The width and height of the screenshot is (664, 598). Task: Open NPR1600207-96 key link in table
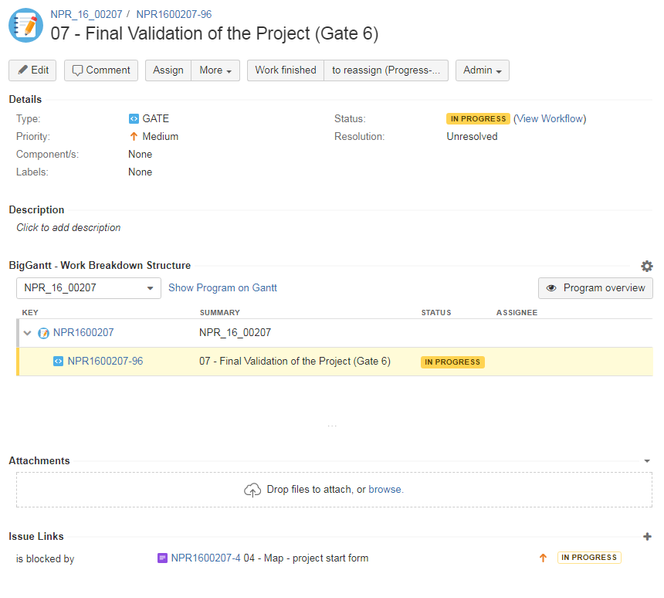click(x=105, y=361)
